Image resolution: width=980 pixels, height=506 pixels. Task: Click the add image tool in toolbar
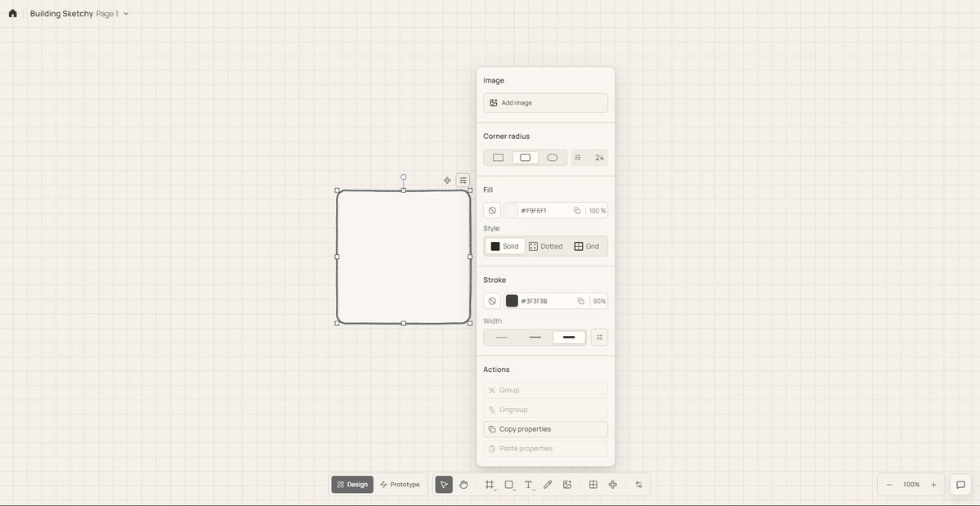(567, 485)
